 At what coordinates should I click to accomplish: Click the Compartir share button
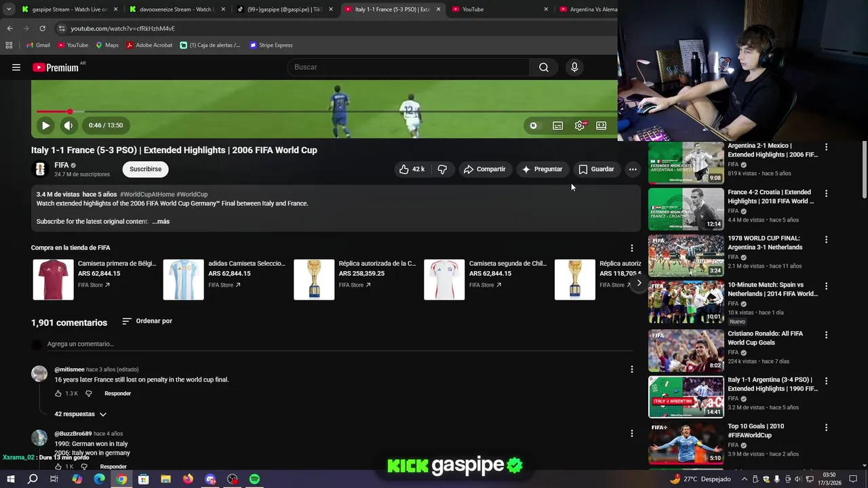[x=484, y=169]
